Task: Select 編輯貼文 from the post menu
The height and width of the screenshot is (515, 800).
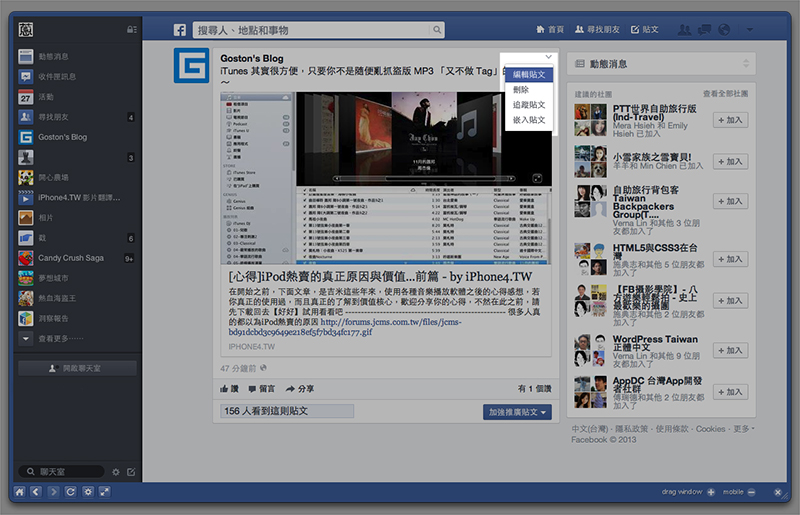Action: [x=529, y=75]
